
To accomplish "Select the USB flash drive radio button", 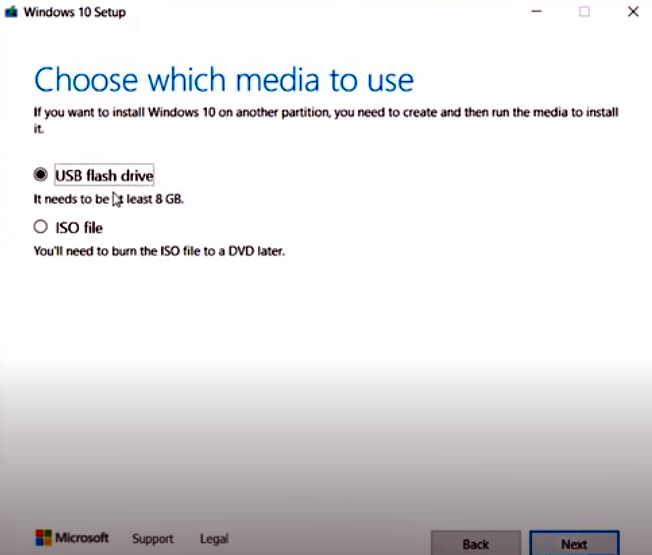I will [40, 175].
